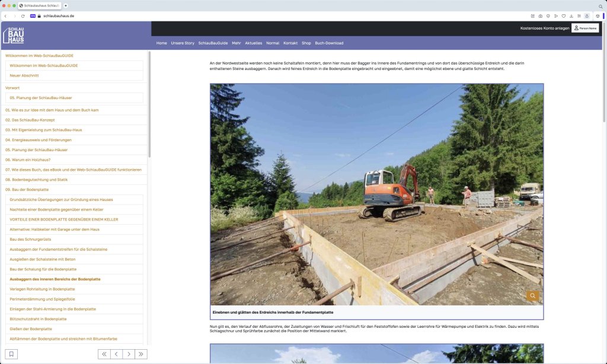Click the SchlauBauHaus logo

14,36
